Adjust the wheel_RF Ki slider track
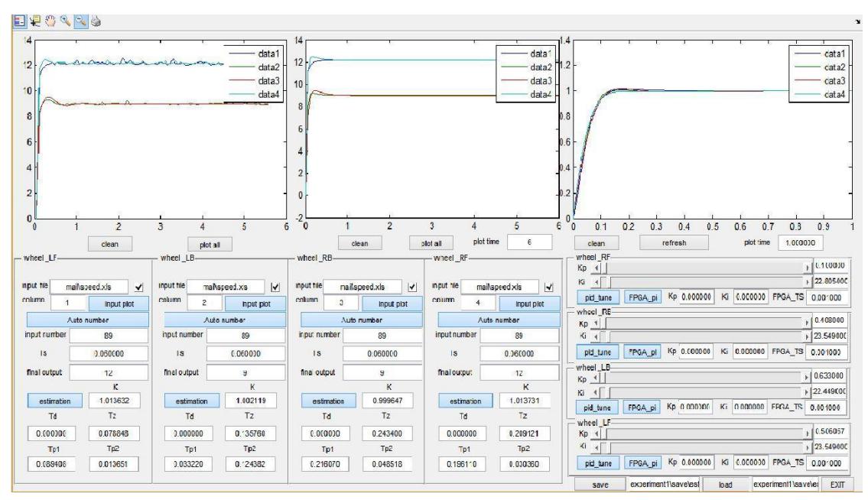The width and height of the screenshot is (868, 500). 702,282
